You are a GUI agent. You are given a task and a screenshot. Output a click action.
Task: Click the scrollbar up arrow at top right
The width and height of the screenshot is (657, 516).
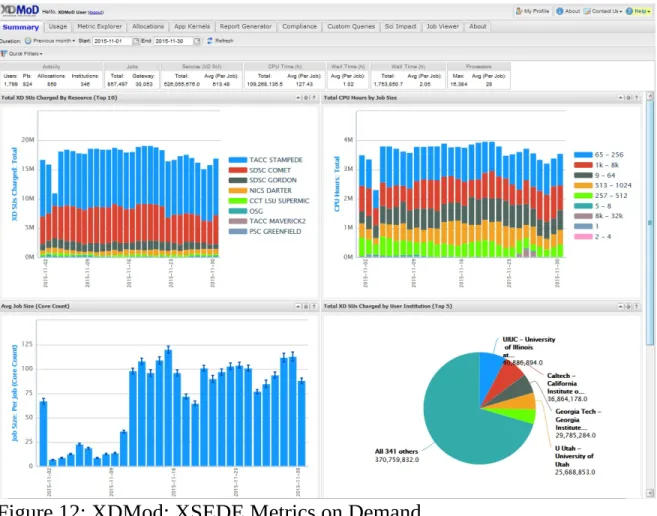650,96
